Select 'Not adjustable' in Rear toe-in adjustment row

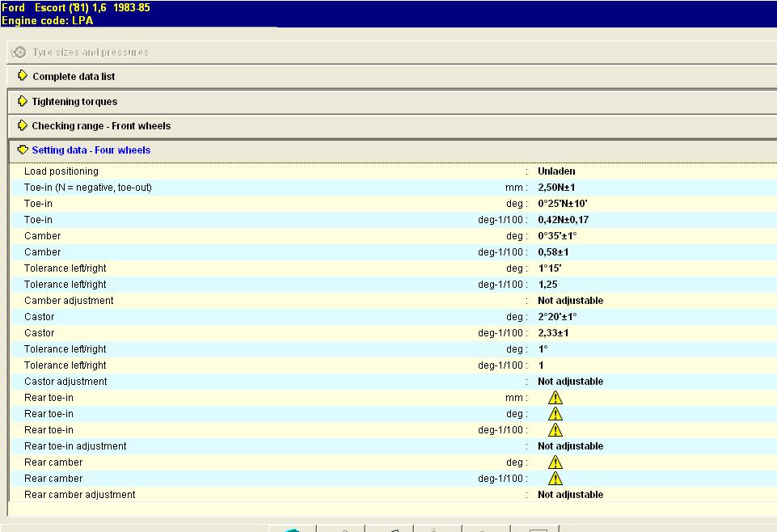click(x=570, y=446)
